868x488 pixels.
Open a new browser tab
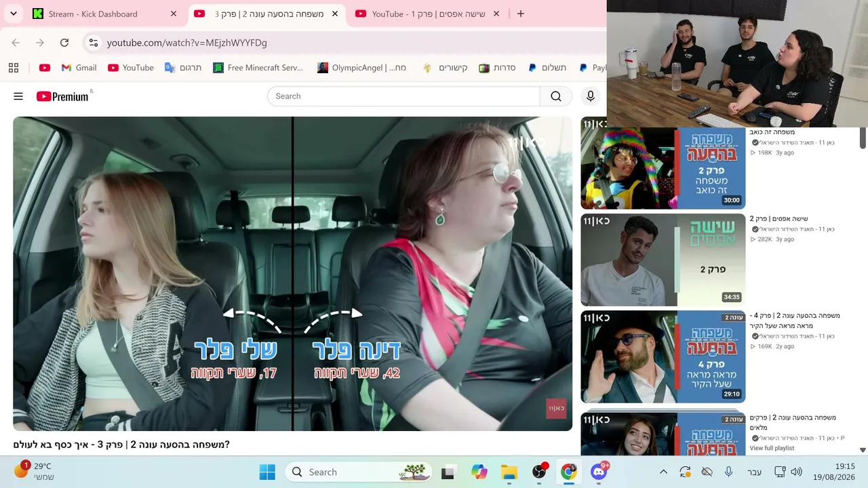click(521, 14)
